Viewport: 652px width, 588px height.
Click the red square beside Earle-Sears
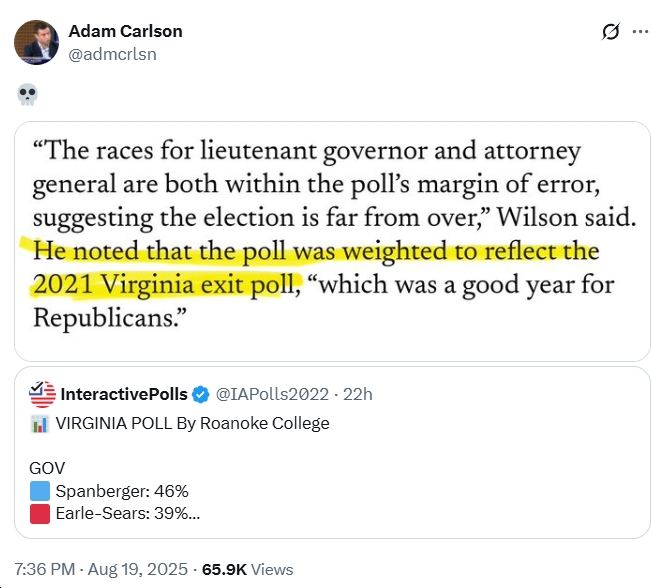coord(40,514)
